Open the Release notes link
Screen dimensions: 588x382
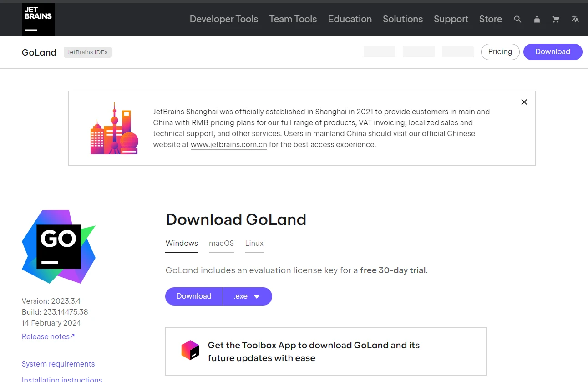click(x=48, y=336)
